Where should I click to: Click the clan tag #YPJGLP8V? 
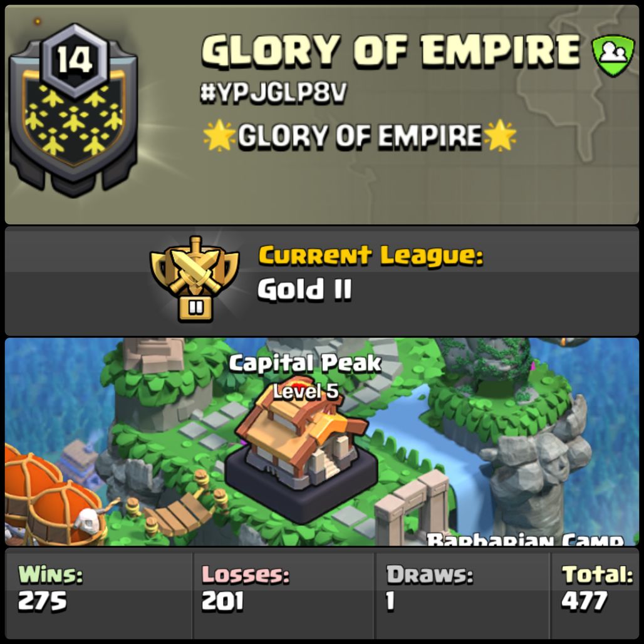[x=274, y=93]
